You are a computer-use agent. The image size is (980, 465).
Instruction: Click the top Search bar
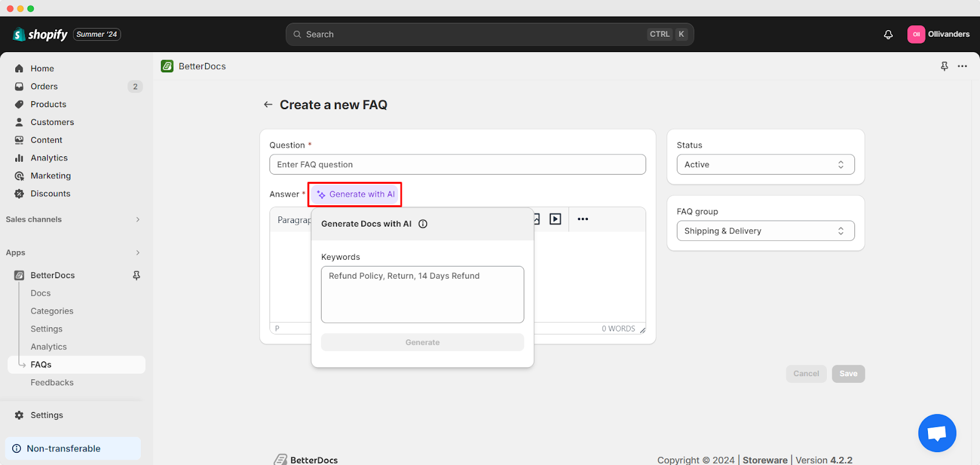pyautogui.click(x=490, y=34)
